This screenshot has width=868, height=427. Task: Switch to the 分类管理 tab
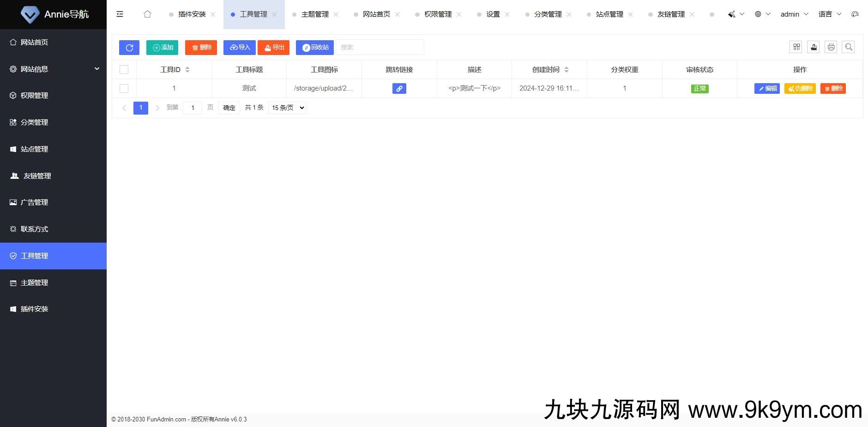[548, 14]
